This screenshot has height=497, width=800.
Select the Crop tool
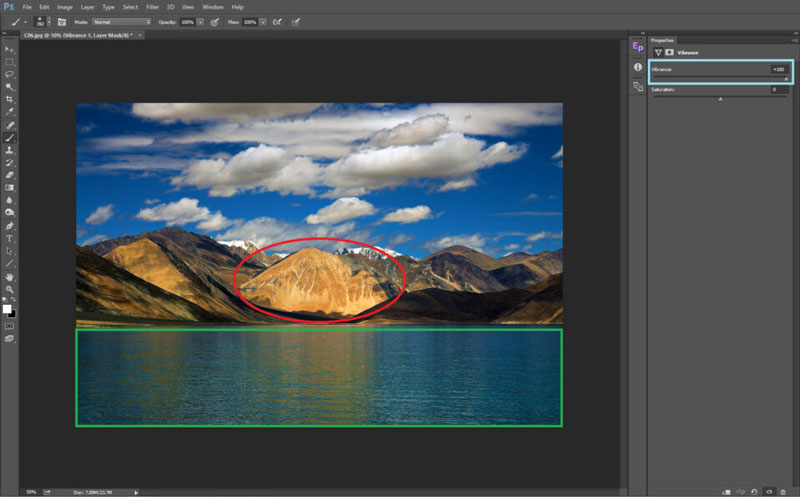[10, 99]
